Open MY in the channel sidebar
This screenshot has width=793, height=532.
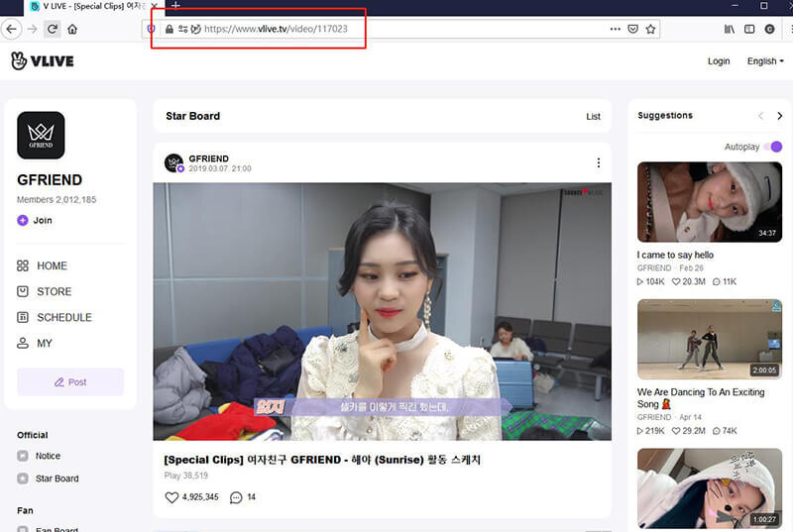[x=35, y=343]
